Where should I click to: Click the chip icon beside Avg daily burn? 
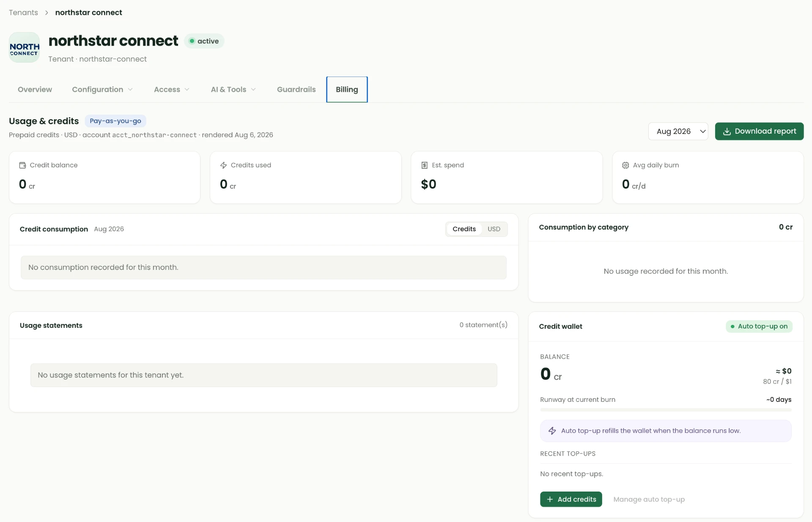coord(625,165)
